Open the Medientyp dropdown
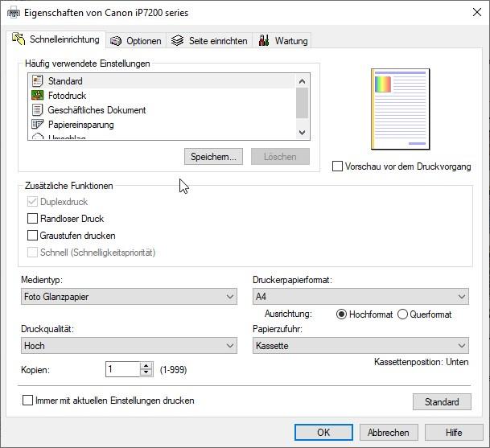Viewport: 490px width, 448px height. click(x=129, y=297)
